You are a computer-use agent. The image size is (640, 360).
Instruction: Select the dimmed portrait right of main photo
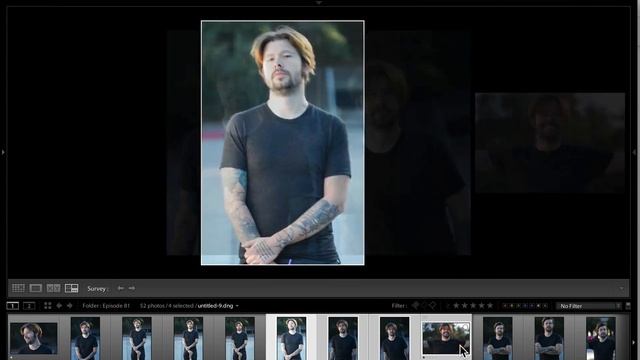[x=418, y=143]
